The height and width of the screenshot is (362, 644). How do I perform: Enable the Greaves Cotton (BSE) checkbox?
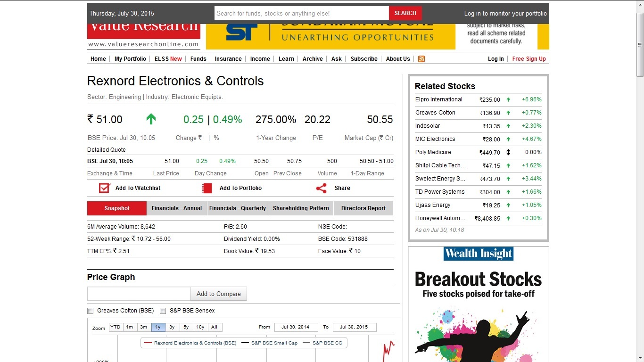coord(91,311)
